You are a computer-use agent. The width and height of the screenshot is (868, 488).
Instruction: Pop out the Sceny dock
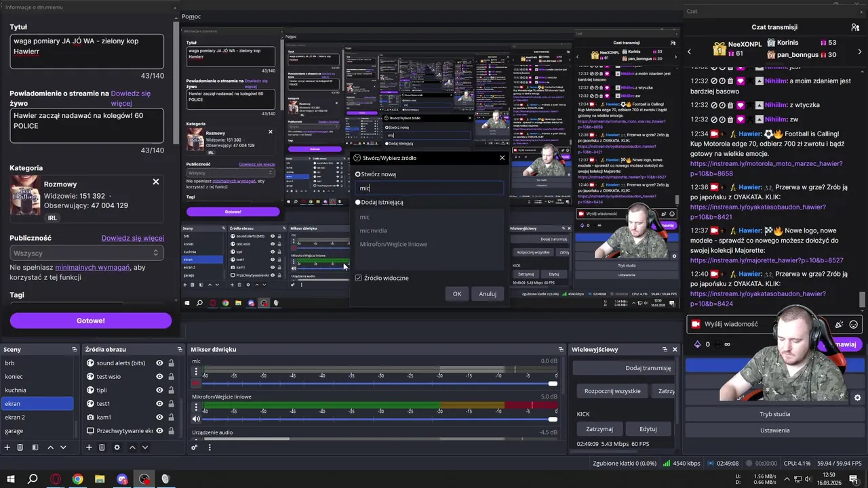75,350
